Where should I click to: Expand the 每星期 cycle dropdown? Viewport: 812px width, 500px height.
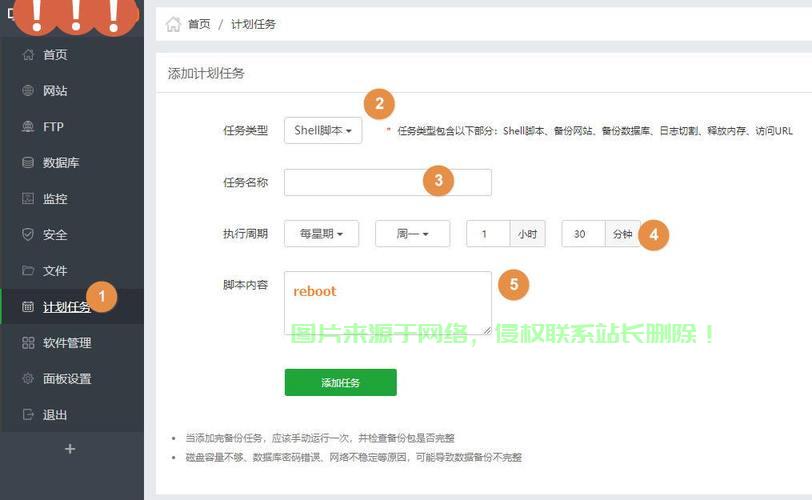click(x=321, y=234)
